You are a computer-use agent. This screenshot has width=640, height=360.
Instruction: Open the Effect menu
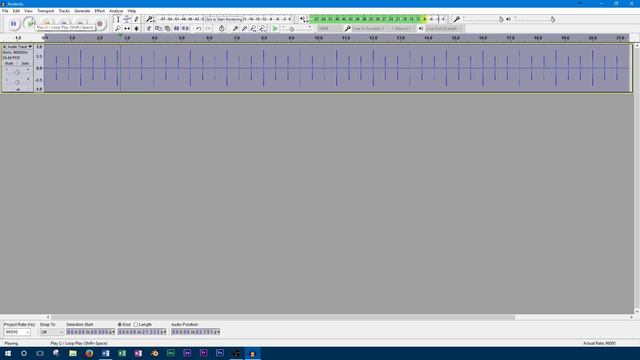click(x=100, y=11)
